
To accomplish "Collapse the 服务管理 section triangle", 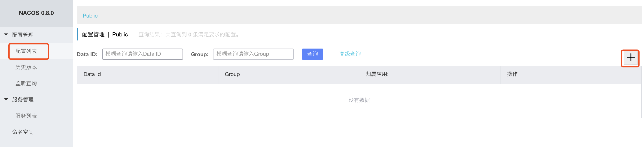I will coord(6,99).
